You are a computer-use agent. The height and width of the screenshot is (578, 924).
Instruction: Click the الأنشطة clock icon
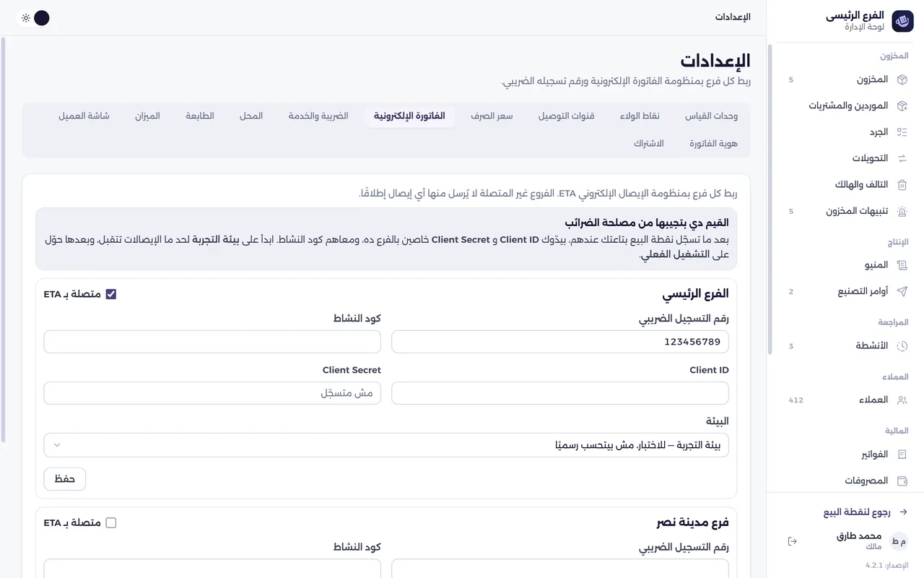point(902,346)
